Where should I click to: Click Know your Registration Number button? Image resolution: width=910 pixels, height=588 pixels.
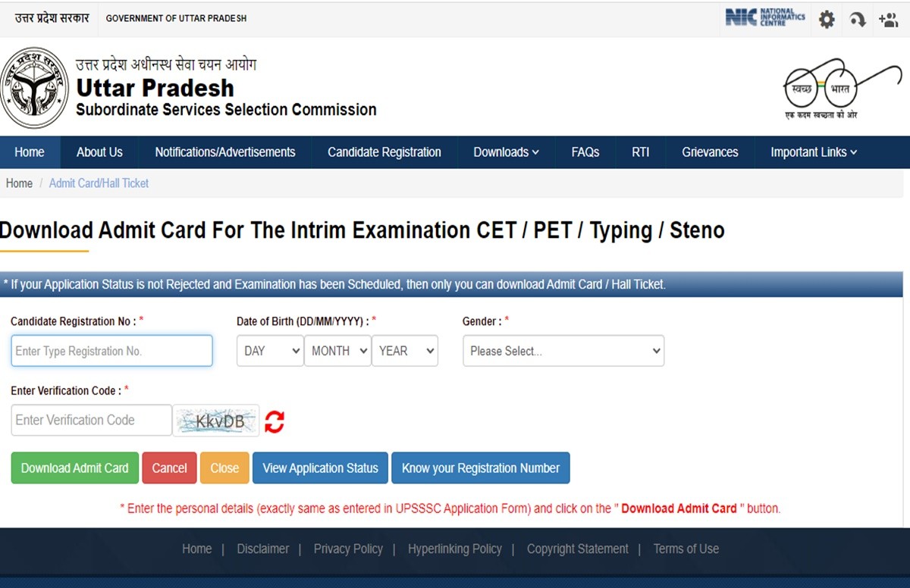tap(481, 468)
